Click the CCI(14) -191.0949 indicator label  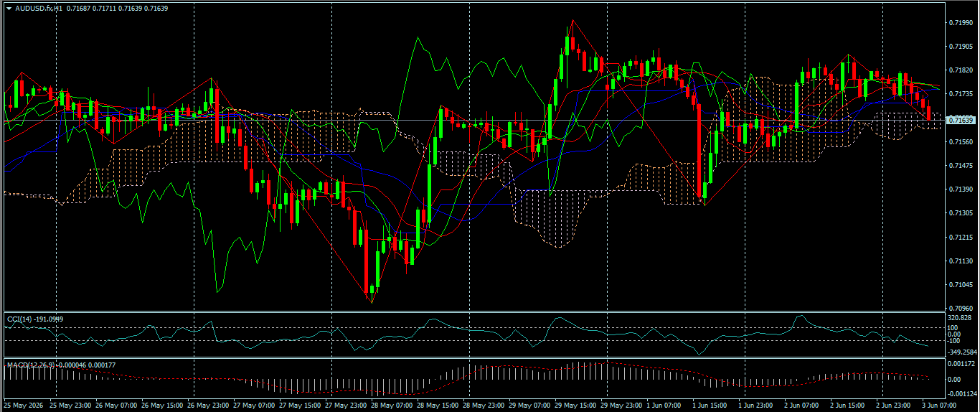34,318
